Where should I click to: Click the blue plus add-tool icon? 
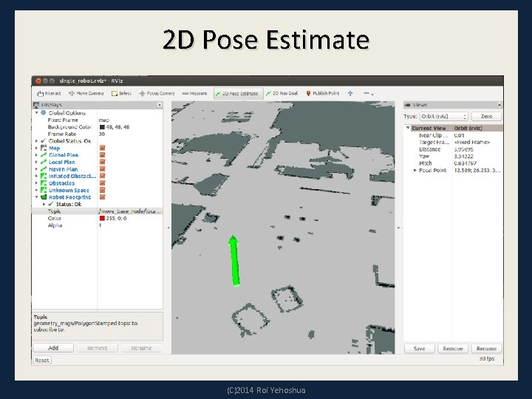click(350, 93)
